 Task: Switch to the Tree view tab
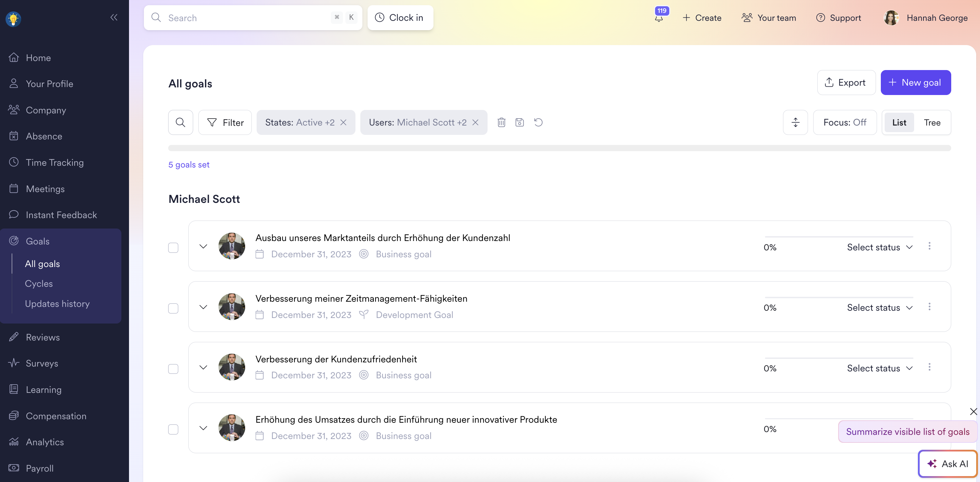pyautogui.click(x=932, y=122)
